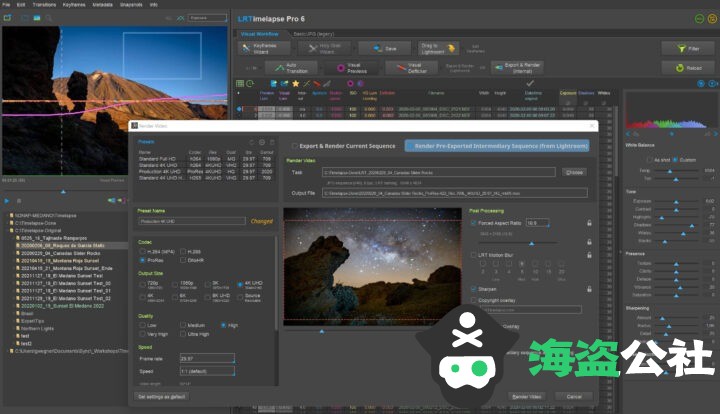The height and width of the screenshot is (414, 720).
Task: Click the red deflicker line icon above table
Action: click(317, 84)
